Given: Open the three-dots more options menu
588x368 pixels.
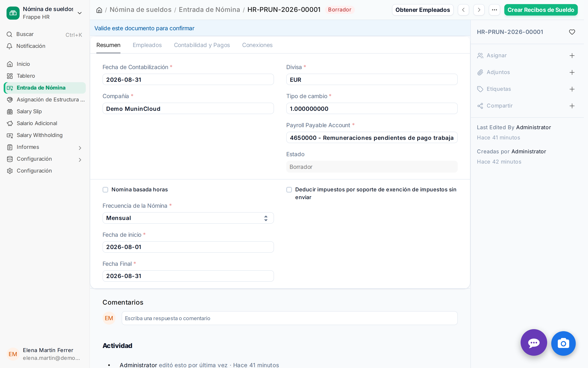Looking at the screenshot, I should (x=494, y=10).
